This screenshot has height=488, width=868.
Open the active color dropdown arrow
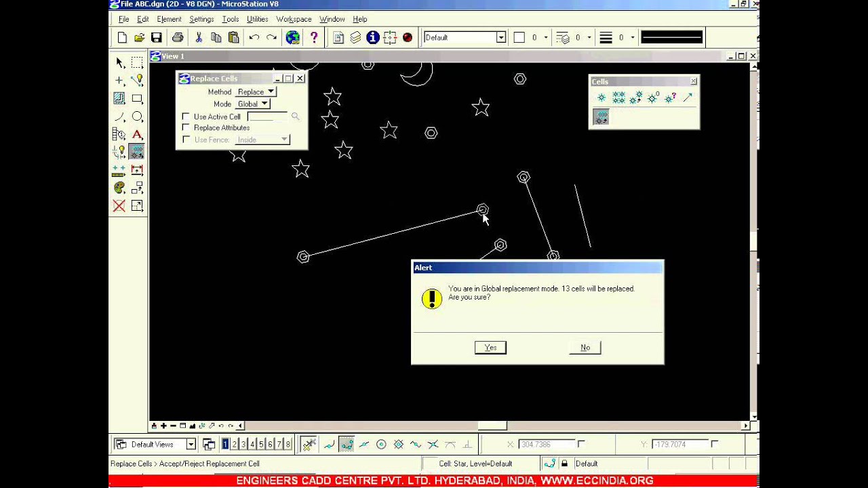pos(546,38)
